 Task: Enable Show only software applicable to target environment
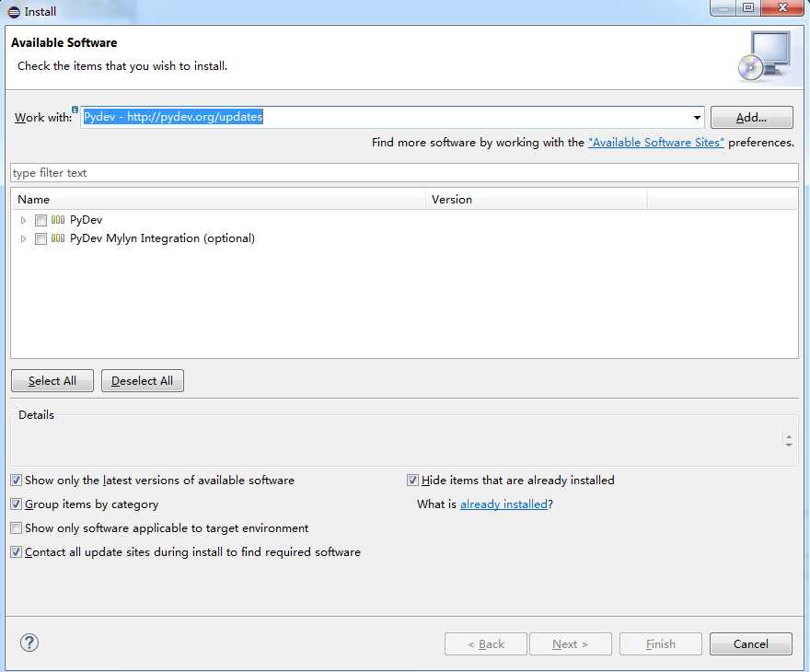click(16, 527)
